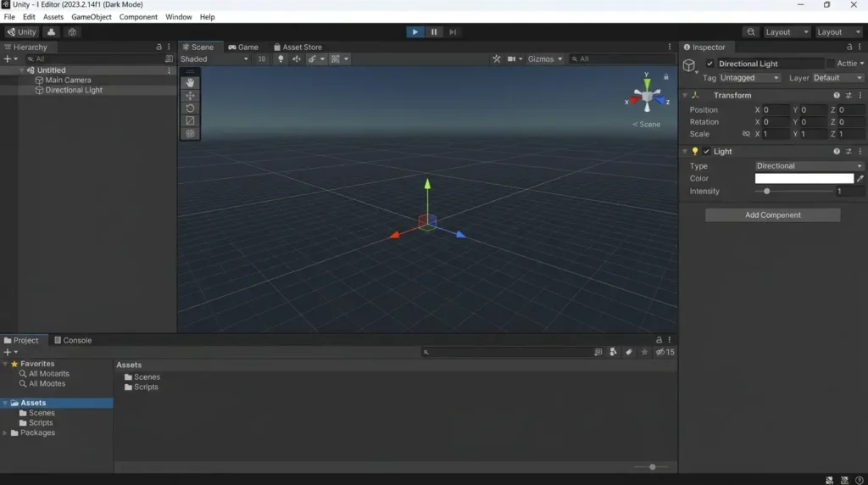Toggle favorites star in Project panel
Viewport: 868px width, 485px height.
(x=644, y=352)
